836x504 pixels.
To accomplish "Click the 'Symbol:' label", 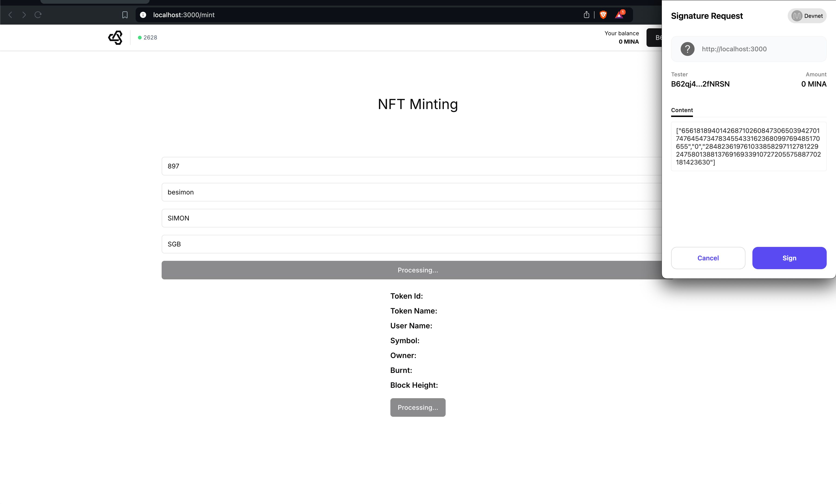I will pyautogui.click(x=405, y=341).
